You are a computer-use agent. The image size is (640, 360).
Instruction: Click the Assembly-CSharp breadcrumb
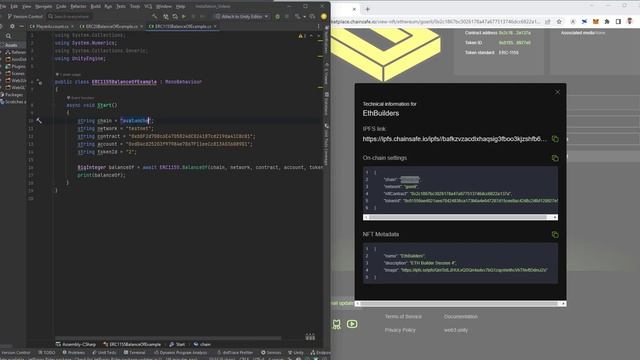(75, 344)
